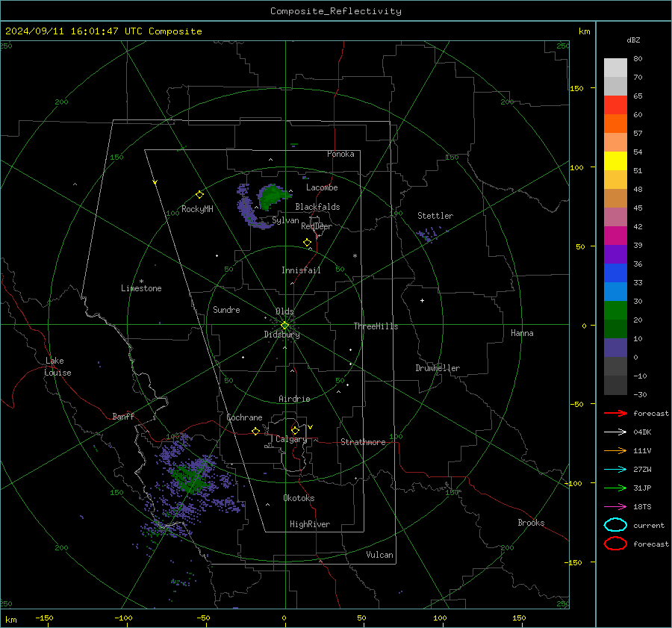The height and width of the screenshot is (628, 672).
Task: Click the radar site marker at Didsbury
Action: (x=284, y=326)
